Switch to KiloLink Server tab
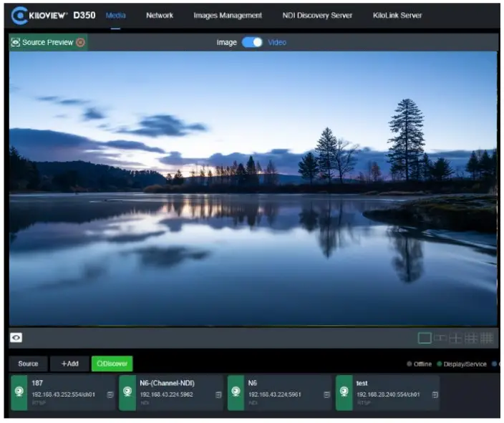 pos(397,15)
